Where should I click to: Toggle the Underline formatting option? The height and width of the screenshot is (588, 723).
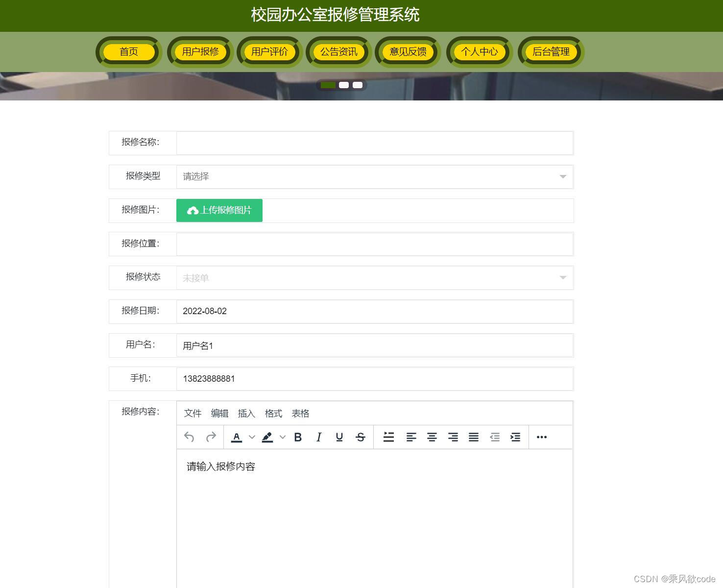338,437
